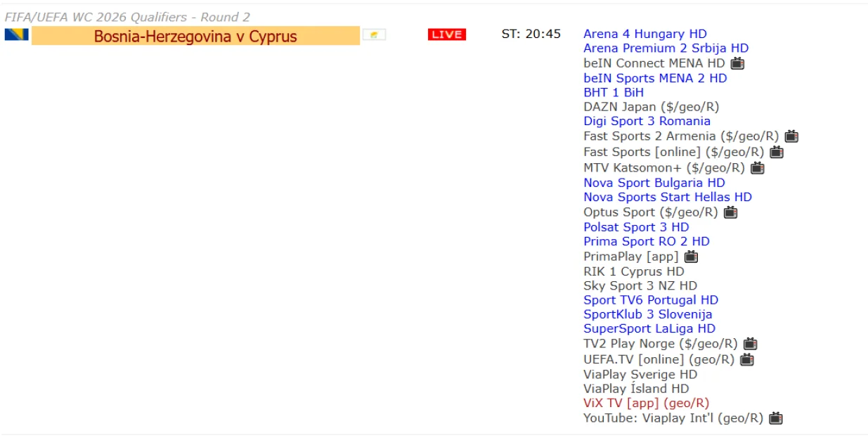Screen dimensions: 868x438
Task: Click the TV icon beside Fast Sports 2 Armenia
Action: point(791,136)
